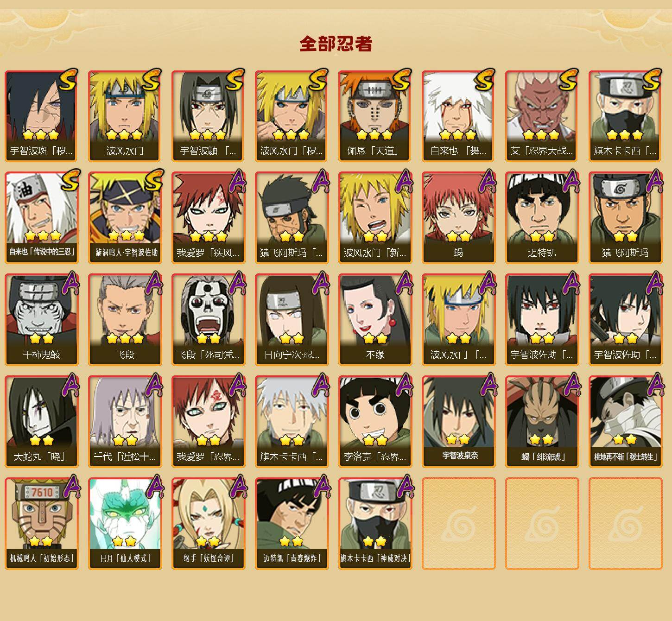Pick the 迈特凯 ninja card
The height and width of the screenshot is (621, 672).
(x=542, y=218)
